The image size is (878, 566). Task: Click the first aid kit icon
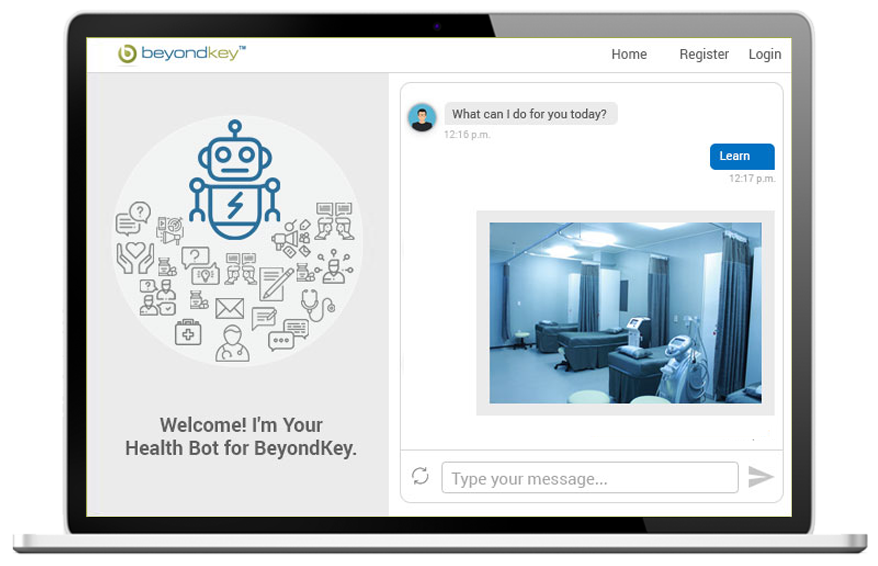pyautogui.click(x=188, y=333)
